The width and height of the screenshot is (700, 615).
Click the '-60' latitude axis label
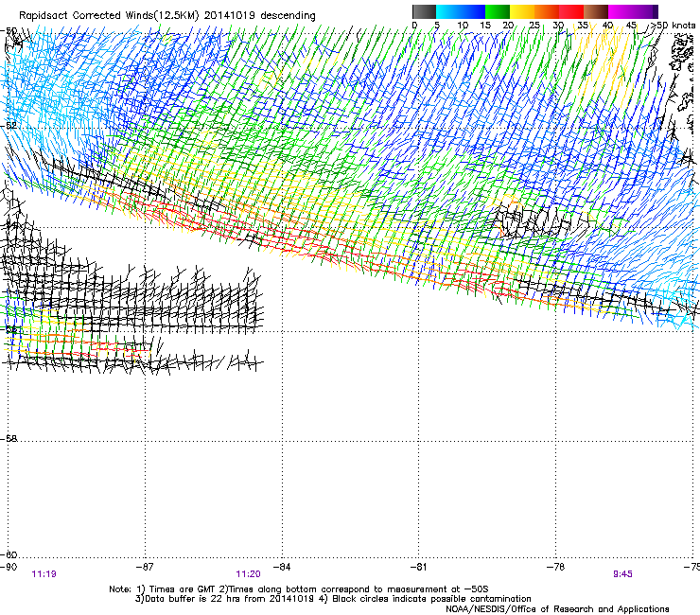(x=9, y=554)
